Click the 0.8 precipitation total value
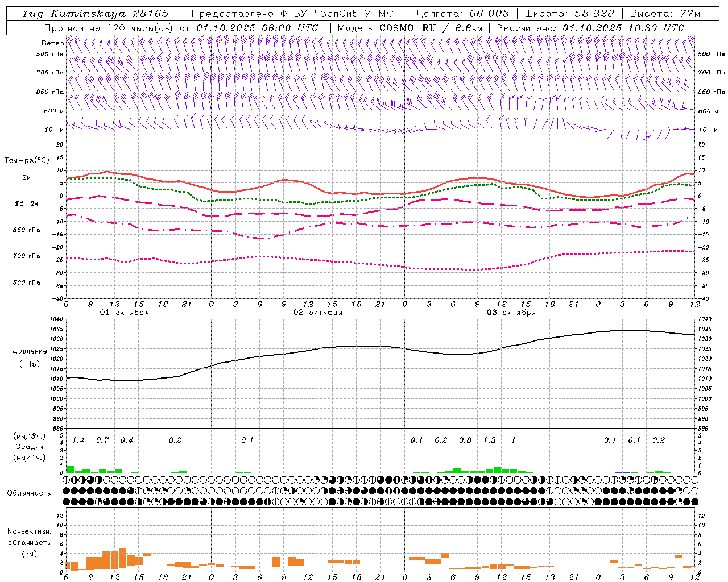 pos(465,440)
